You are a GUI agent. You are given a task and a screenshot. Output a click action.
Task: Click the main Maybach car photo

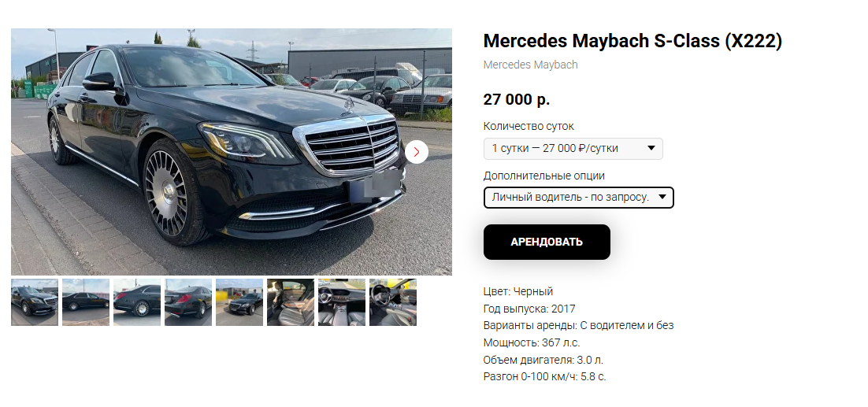[x=232, y=151]
